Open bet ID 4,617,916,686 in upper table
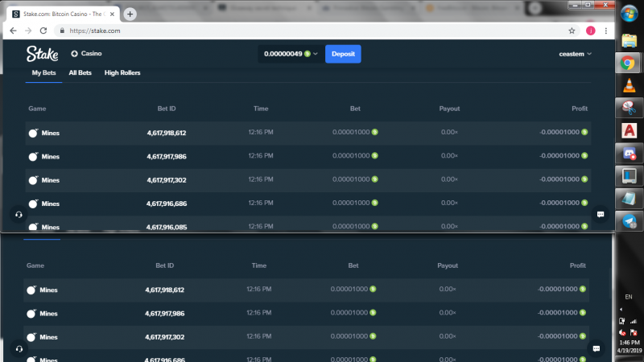The width and height of the screenshot is (644, 362). [167, 204]
